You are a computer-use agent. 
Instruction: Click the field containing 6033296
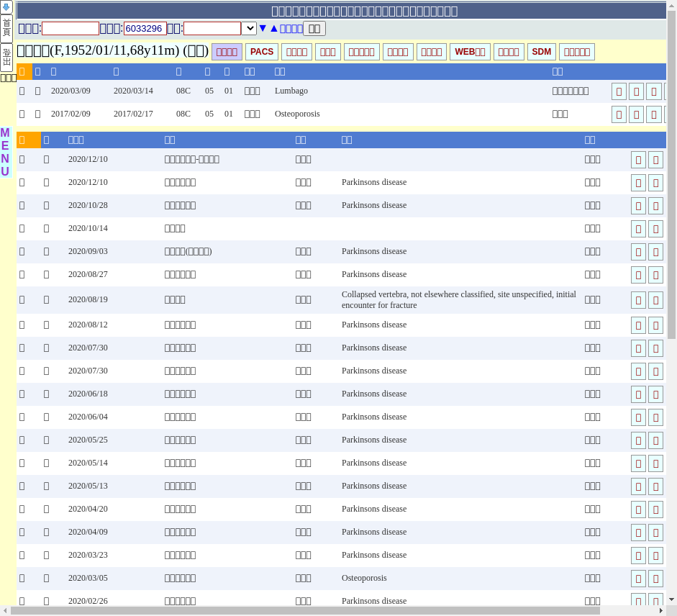pos(145,28)
